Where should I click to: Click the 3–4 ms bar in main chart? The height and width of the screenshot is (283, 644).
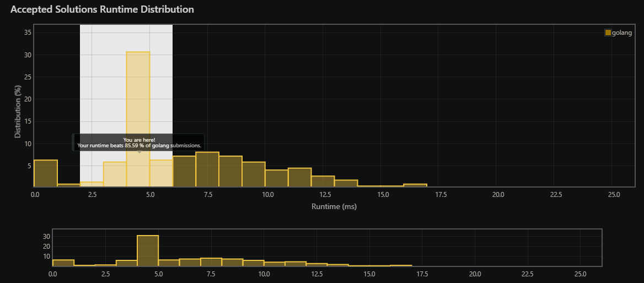115,174
